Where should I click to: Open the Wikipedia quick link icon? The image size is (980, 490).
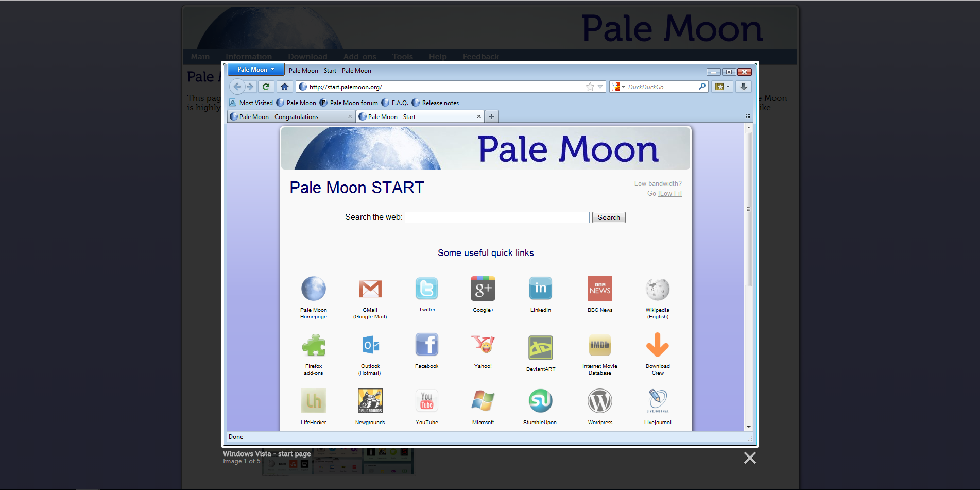point(658,289)
